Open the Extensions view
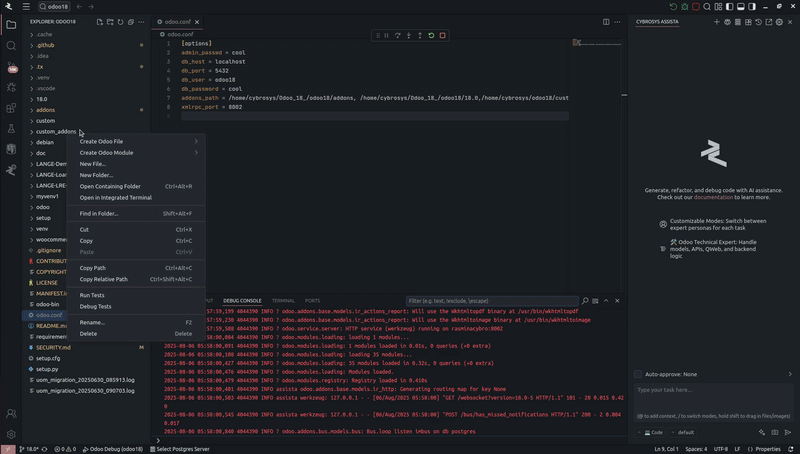 click(x=11, y=108)
